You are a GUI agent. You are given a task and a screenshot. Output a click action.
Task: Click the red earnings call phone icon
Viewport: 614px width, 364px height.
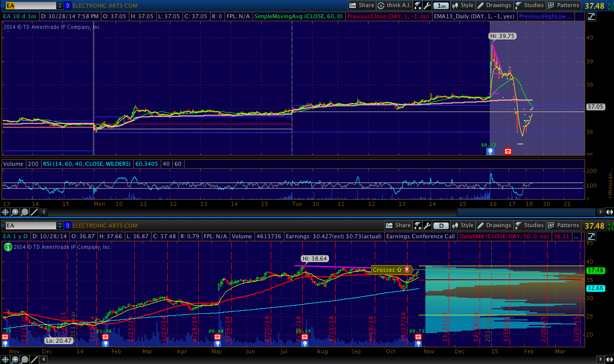tap(508, 151)
